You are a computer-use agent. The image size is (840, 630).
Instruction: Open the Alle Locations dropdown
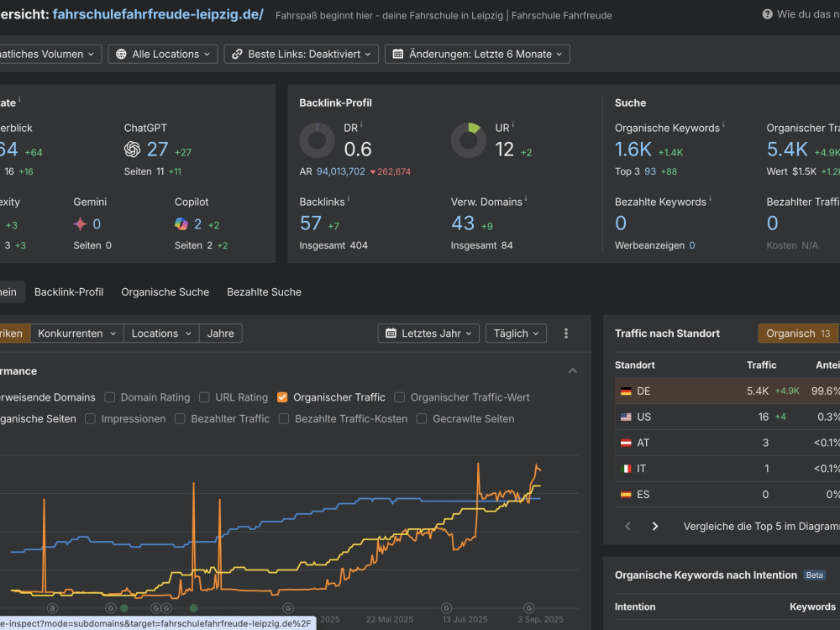coord(163,54)
